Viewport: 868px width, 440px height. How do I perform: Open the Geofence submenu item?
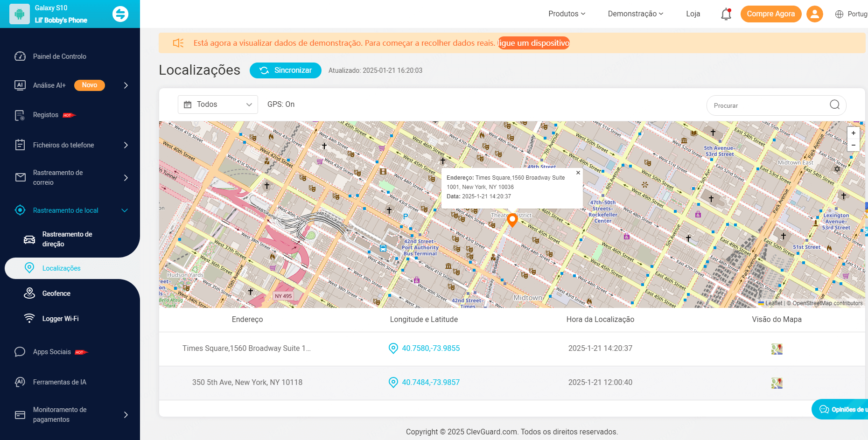56,293
